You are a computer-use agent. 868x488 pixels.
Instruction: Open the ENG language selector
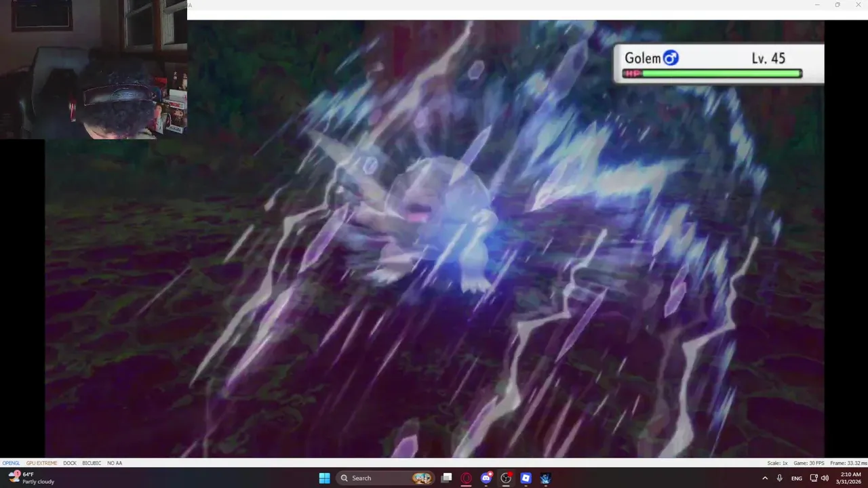click(x=797, y=478)
